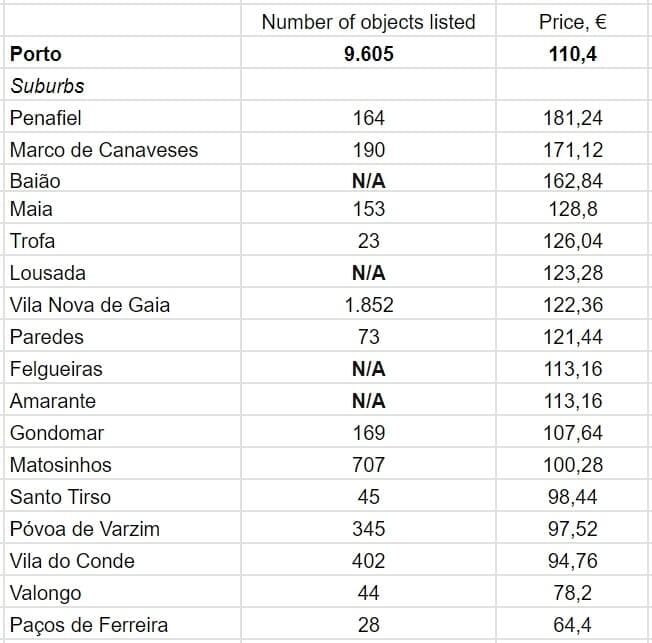Select the Lousada price 123,28

pyautogui.click(x=573, y=273)
